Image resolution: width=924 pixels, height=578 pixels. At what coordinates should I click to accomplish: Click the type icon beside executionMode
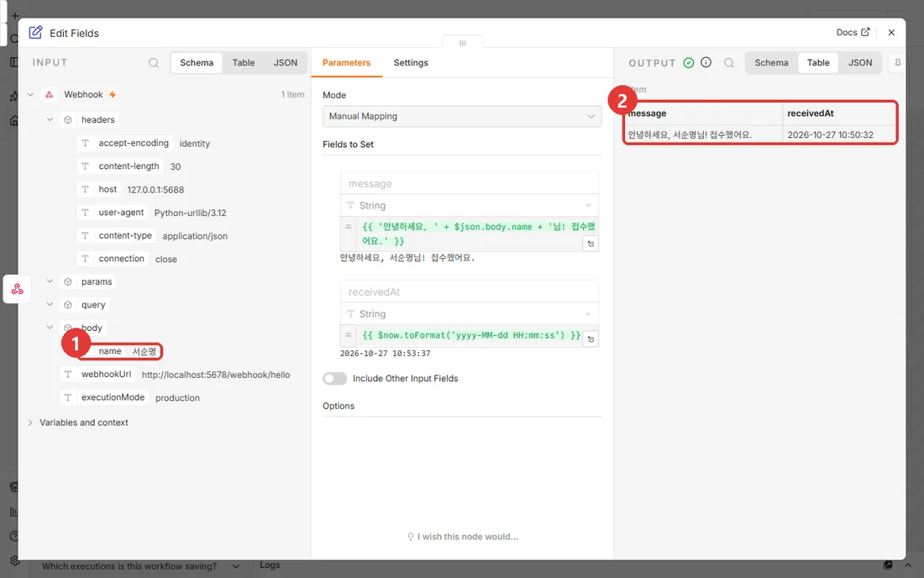coord(68,397)
